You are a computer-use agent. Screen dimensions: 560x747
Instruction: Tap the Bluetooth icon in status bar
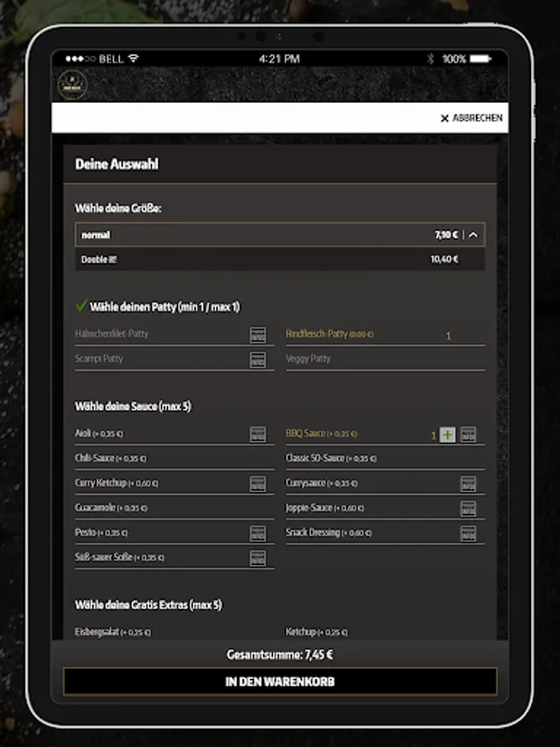431,59
